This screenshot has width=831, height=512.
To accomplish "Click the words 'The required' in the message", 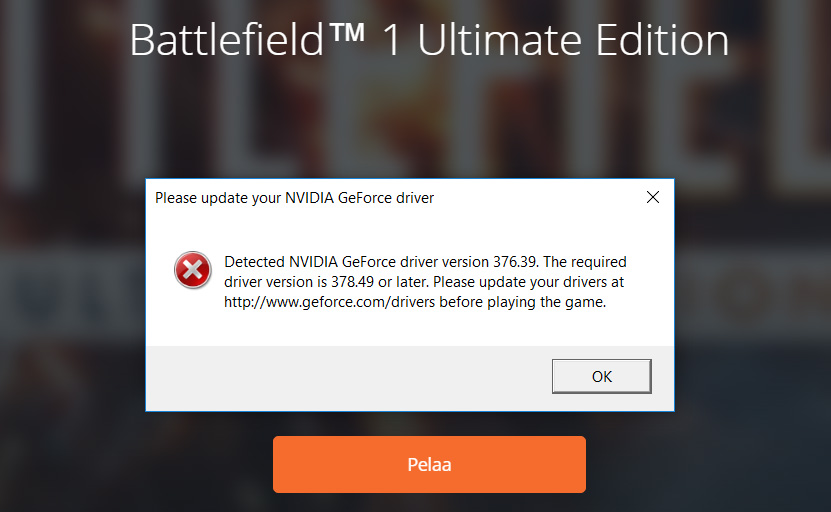I will point(585,262).
